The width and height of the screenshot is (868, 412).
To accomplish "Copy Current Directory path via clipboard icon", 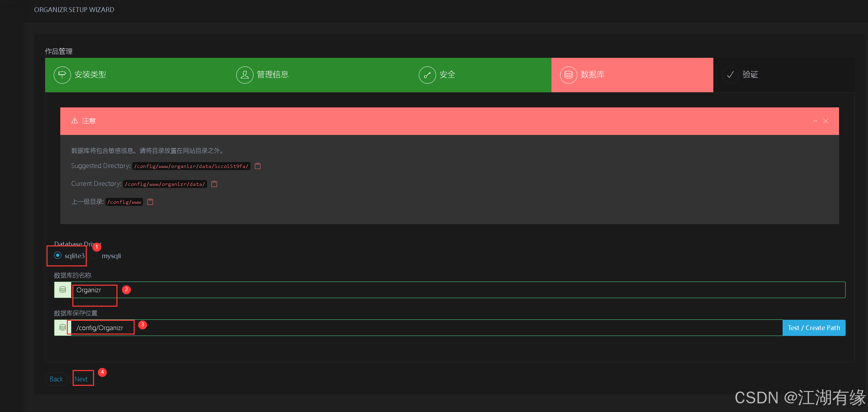I will tap(214, 184).
